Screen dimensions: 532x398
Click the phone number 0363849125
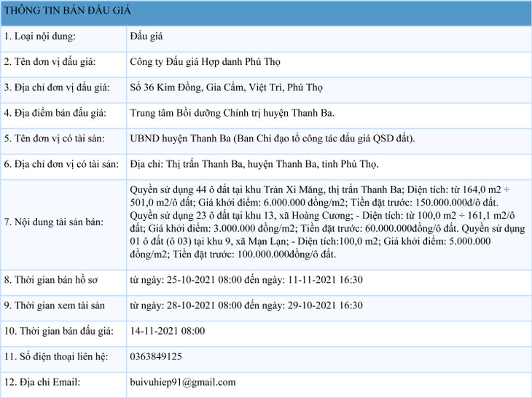(x=156, y=356)
